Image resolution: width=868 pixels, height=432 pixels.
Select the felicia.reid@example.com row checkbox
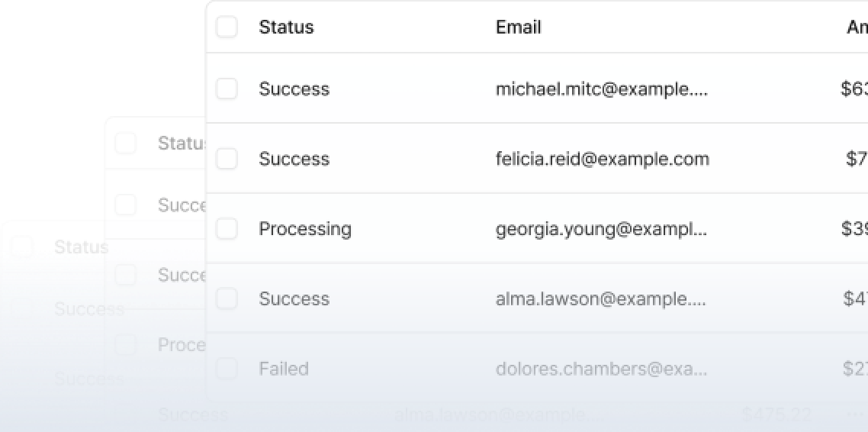pos(227,159)
